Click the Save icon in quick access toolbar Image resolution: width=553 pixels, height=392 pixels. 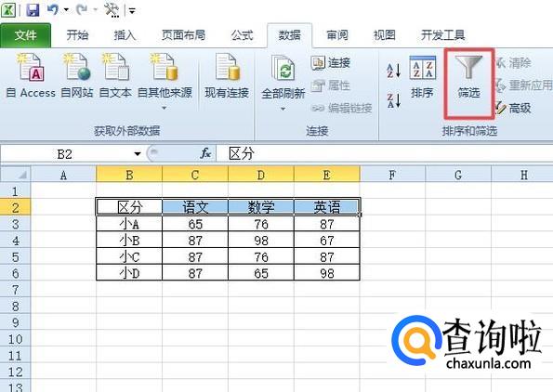click(x=33, y=10)
